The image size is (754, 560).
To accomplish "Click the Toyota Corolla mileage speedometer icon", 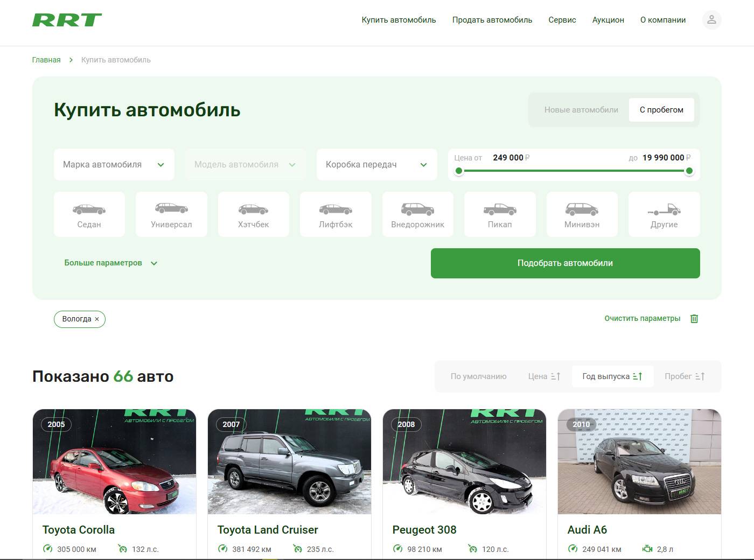I will click(47, 549).
